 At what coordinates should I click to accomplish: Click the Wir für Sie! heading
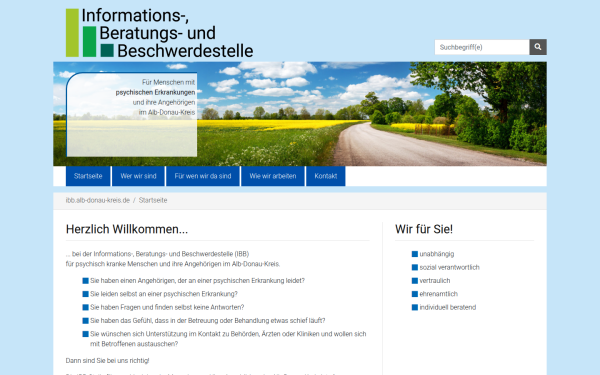coord(424,229)
